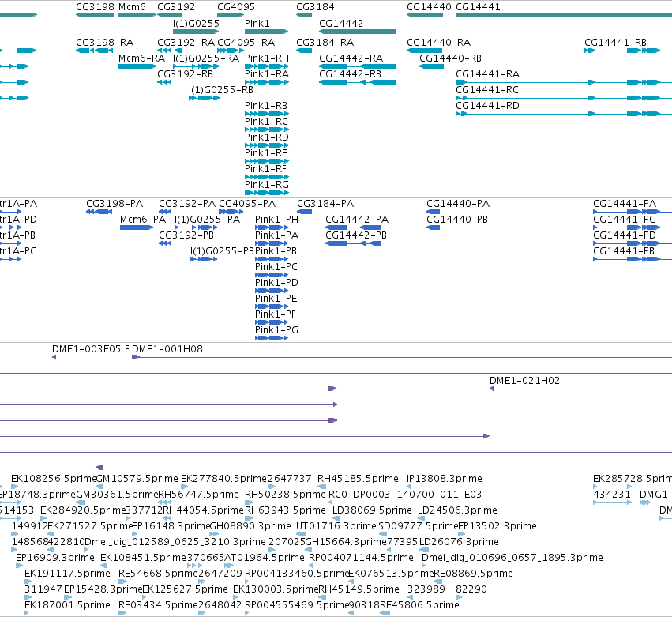Select protein Mcm6-PA label
The width and height of the screenshot is (672, 617).
pos(143,219)
